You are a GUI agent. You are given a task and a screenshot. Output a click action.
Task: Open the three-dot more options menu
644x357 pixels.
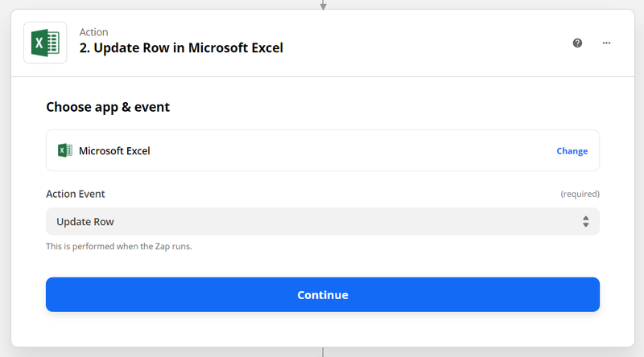pos(606,43)
